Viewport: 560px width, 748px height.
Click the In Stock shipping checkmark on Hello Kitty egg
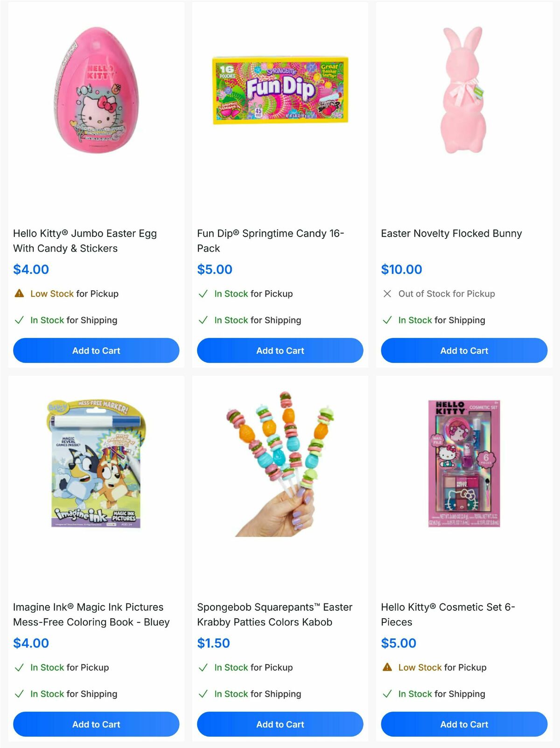(x=20, y=321)
